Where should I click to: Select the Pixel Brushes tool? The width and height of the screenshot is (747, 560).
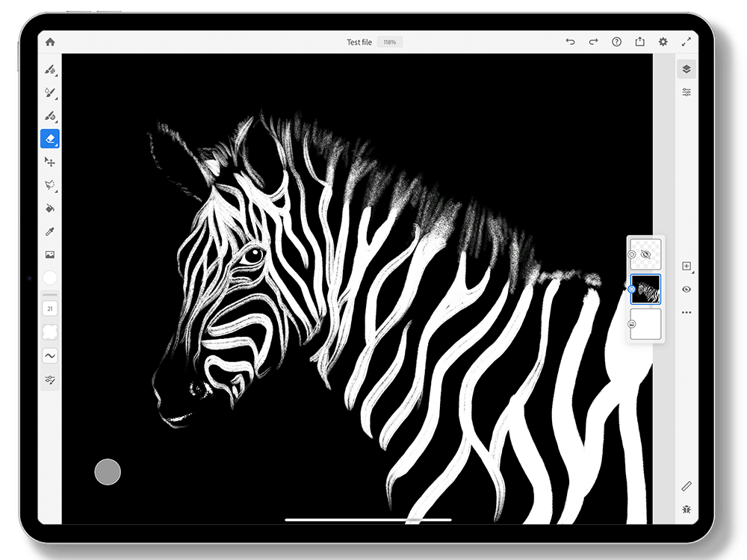(x=50, y=69)
